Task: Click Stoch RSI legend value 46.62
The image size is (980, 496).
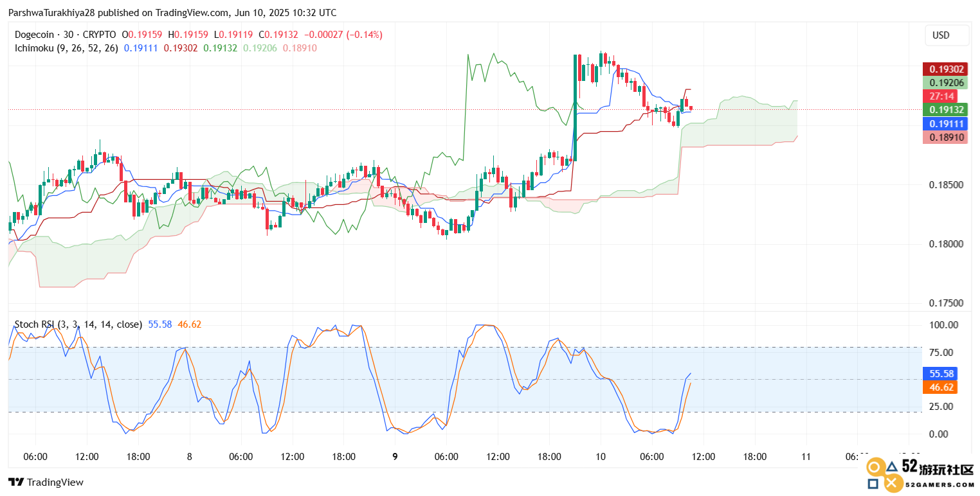Action: coord(190,324)
